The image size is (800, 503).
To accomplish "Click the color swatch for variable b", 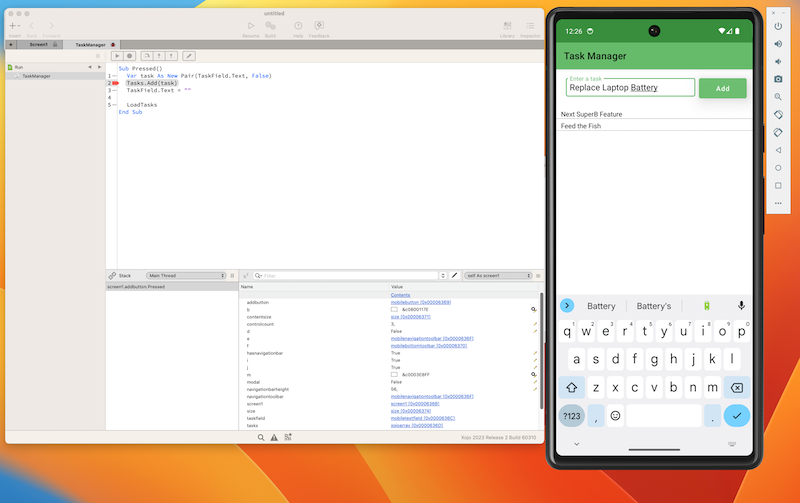I will click(x=394, y=310).
